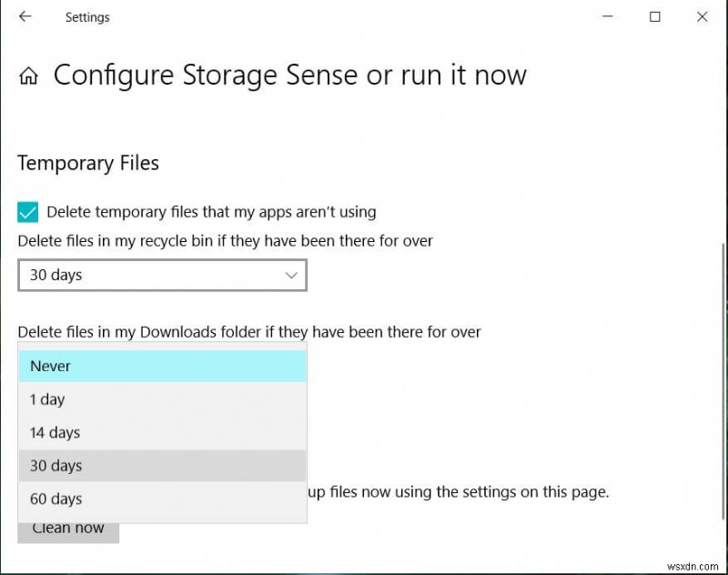
Task: Click the Configure Storage Sense page heading
Action: [x=289, y=76]
